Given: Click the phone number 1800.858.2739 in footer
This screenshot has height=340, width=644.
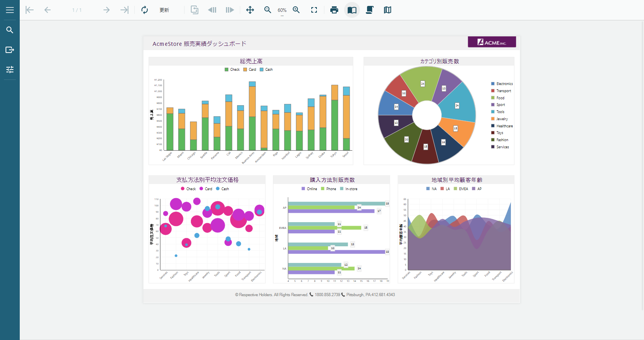Looking at the screenshot, I should click(x=327, y=295).
